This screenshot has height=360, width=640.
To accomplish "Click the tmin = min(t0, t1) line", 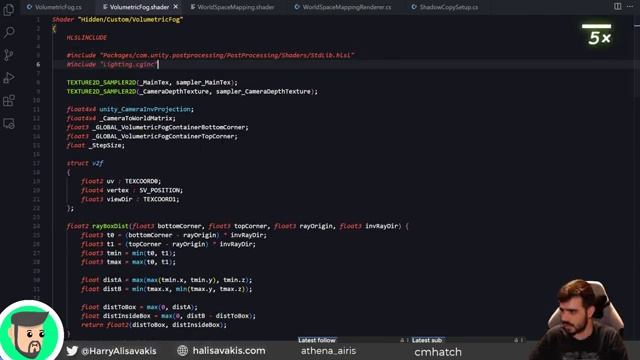I will (128, 253).
